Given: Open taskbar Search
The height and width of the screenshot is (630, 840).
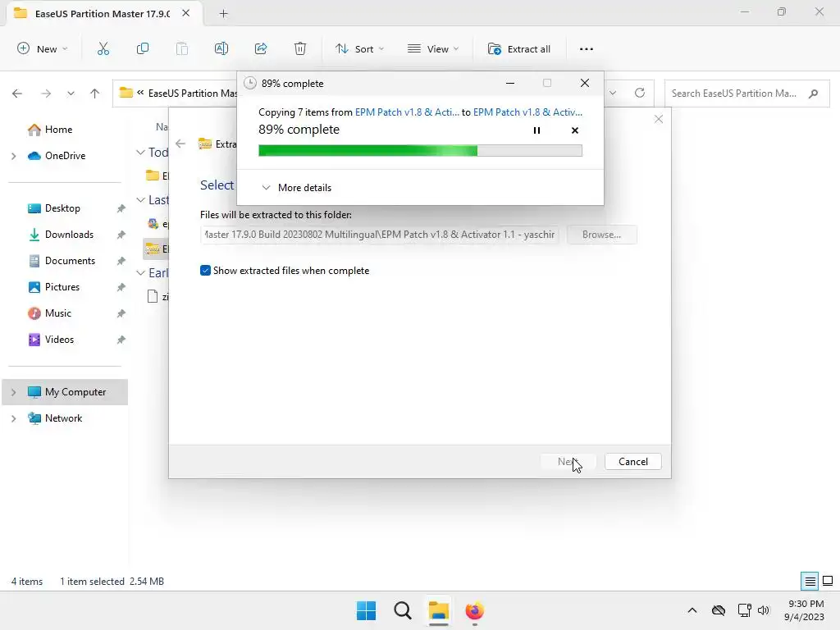Looking at the screenshot, I should 402,610.
